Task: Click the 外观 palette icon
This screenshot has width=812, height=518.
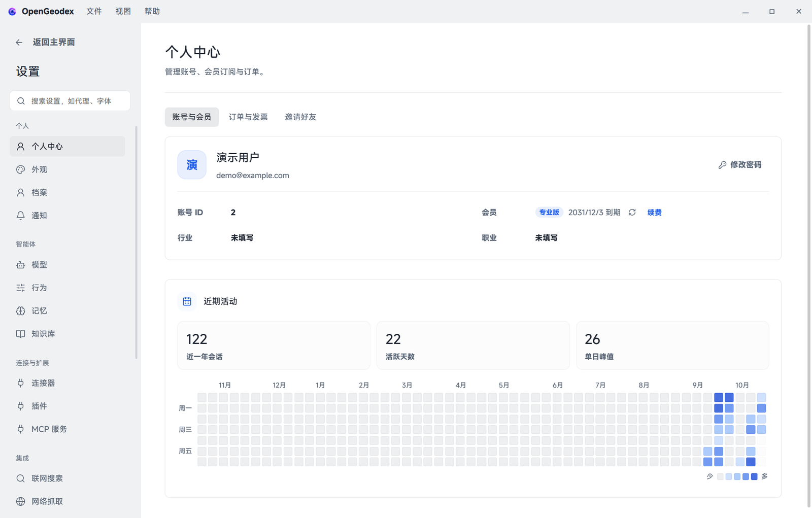Action: 20,169
